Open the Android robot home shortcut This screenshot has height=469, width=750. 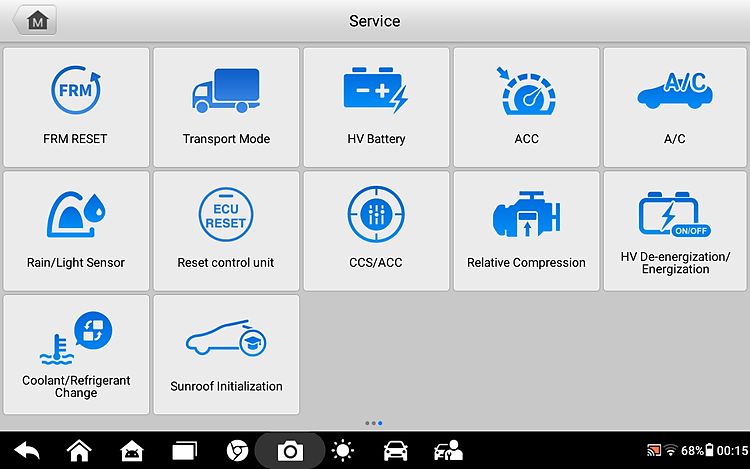[132, 451]
